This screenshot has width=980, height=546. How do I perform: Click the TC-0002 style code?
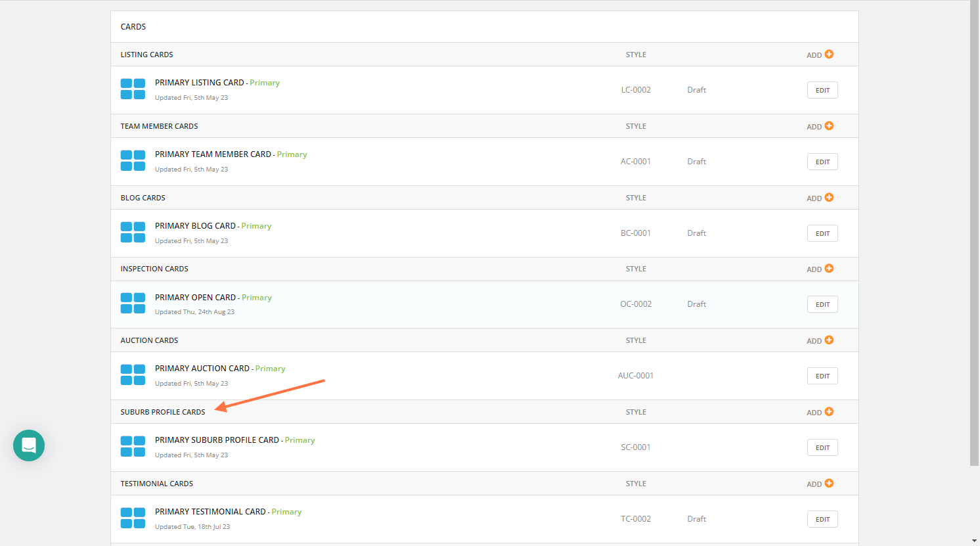click(636, 519)
